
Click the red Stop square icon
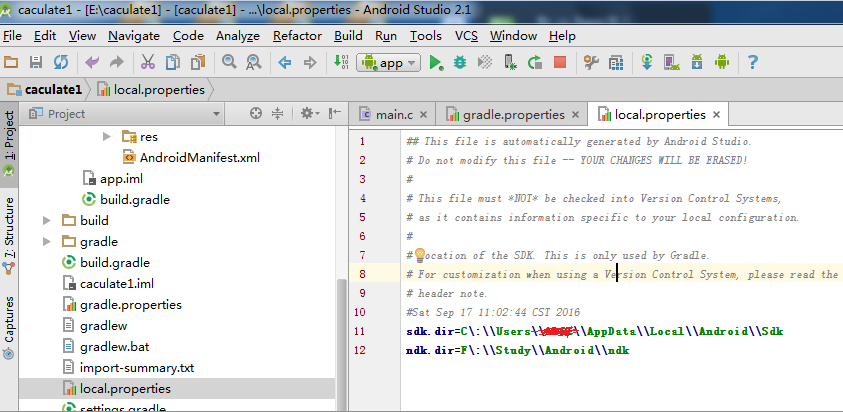coord(560,62)
